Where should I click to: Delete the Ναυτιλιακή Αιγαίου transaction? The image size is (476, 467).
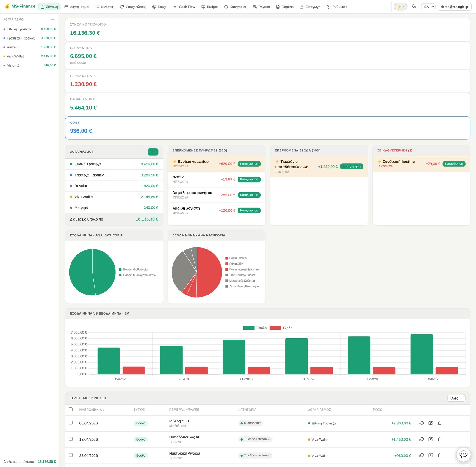[440, 455]
